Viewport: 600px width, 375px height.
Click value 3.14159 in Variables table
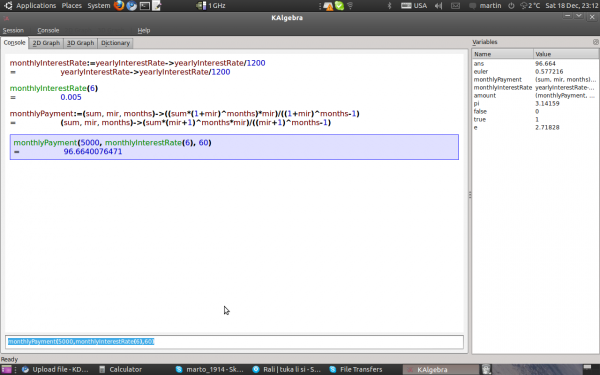(547, 104)
